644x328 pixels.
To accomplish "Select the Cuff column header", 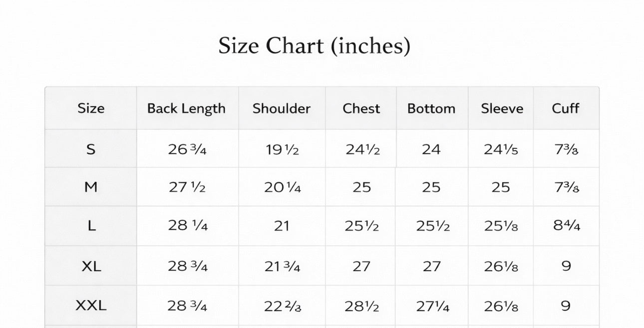I will tap(565, 109).
